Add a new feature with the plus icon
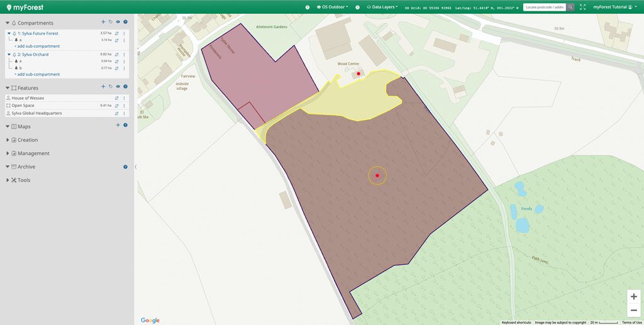This screenshot has width=644, height=325. tap(103, 87)
